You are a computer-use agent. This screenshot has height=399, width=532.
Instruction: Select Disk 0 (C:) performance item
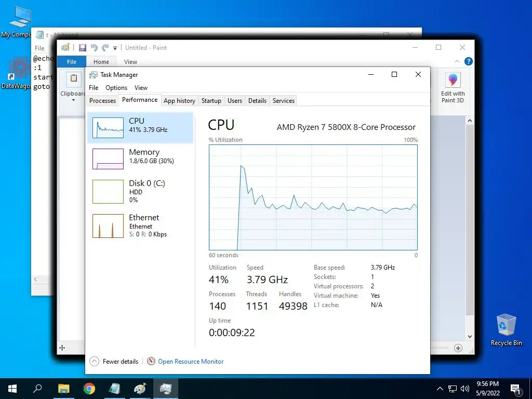click(x=140, y=191)
